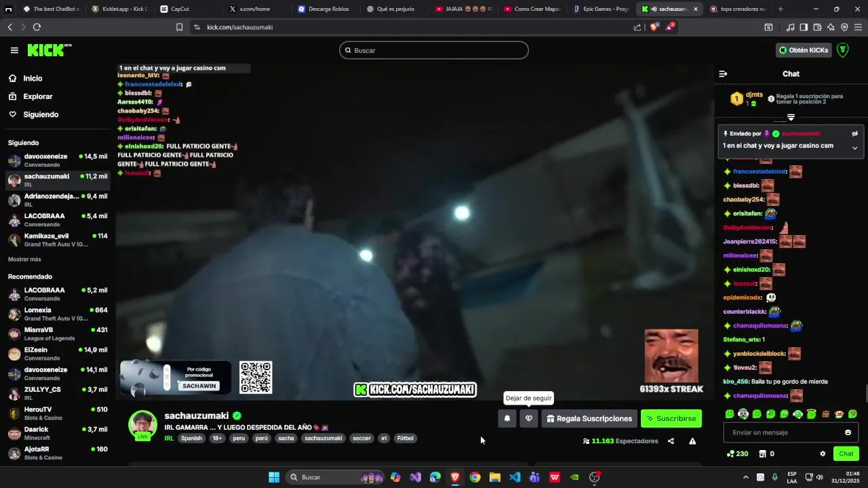
Task: Click the Dejar de seguir heart icon
Action: pos(529,419)
